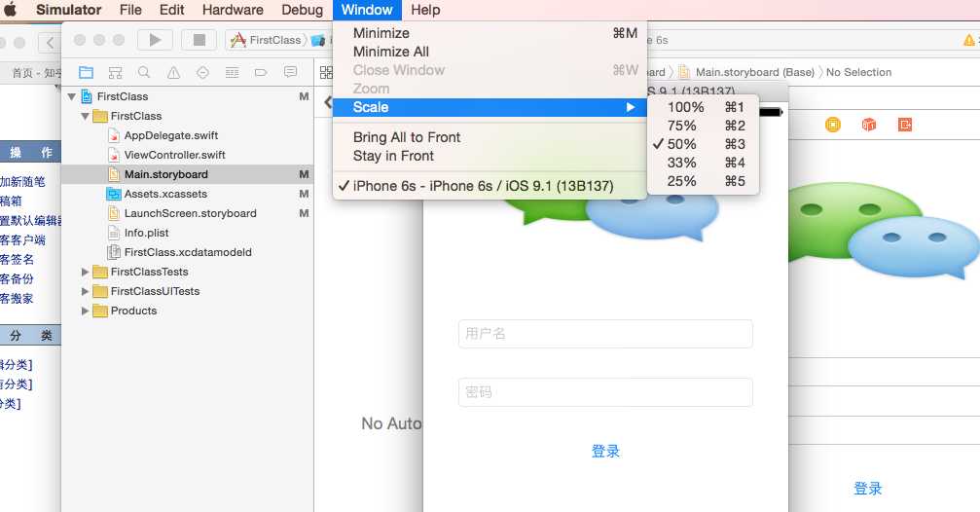Open 稿箱 link in browser sidebar

[11, 201]
